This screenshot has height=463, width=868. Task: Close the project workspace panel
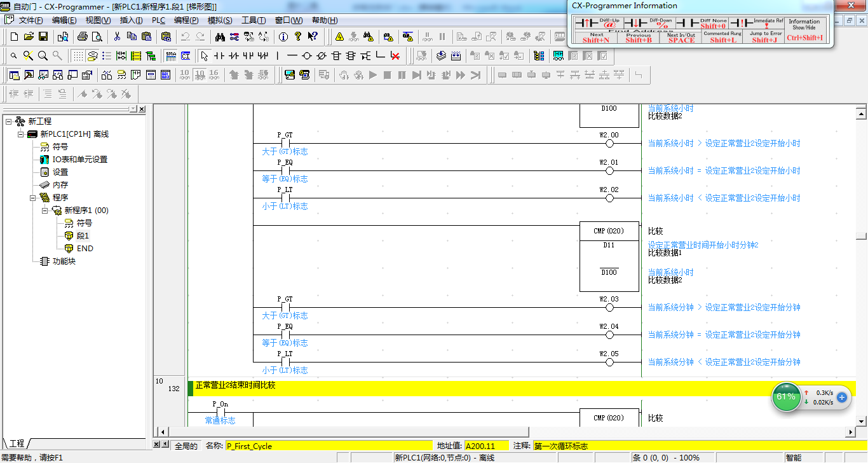click(x=141, y=109)
